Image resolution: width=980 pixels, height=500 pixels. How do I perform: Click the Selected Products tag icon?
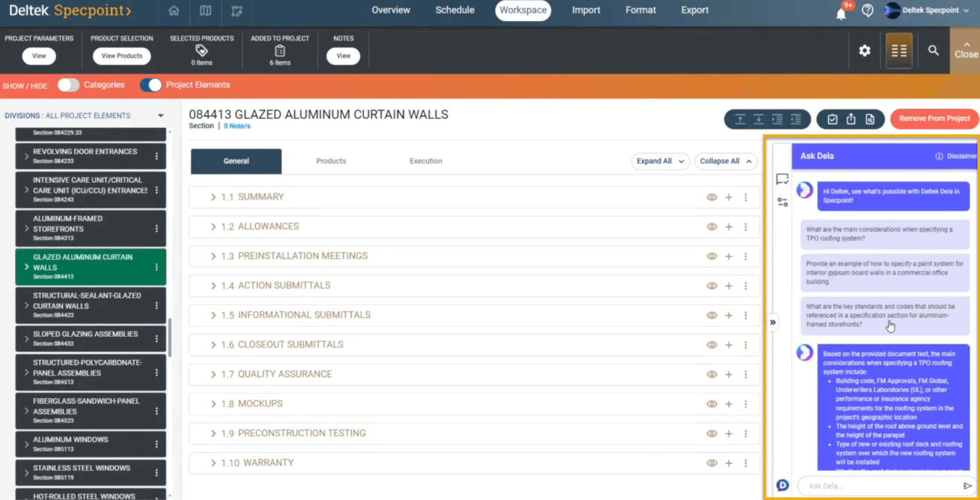click(201, 50)
